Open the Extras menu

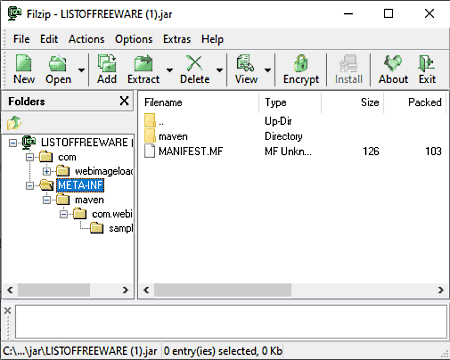(x=177, y=39)
